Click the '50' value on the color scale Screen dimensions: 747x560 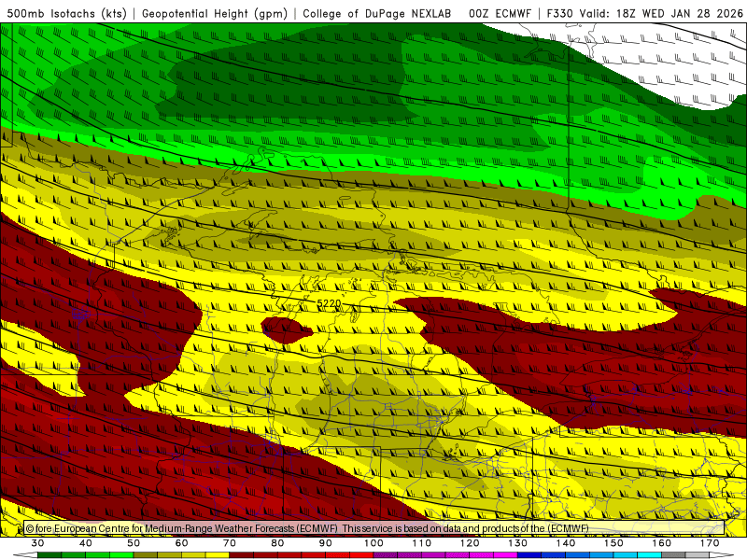(134, 543)
